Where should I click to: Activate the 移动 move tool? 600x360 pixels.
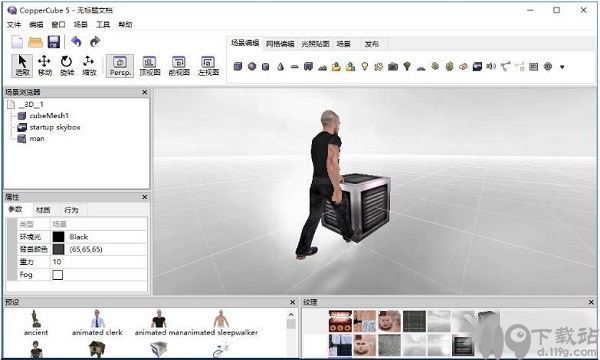click(44, 65)
